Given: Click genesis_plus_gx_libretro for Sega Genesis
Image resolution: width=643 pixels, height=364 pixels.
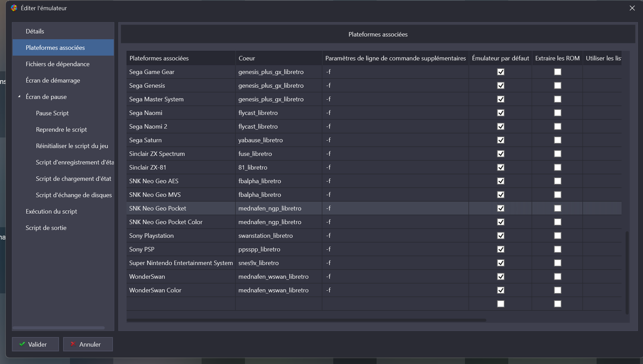Looking at the screenshot, I should (x=279, y=85).
